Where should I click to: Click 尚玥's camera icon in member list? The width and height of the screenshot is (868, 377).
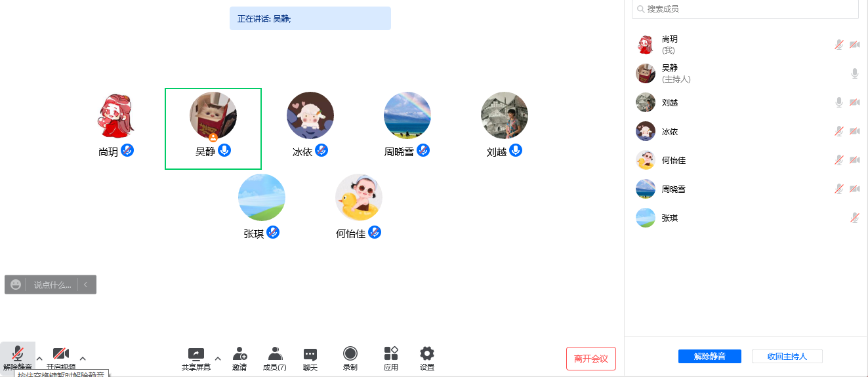coord(854,45)
